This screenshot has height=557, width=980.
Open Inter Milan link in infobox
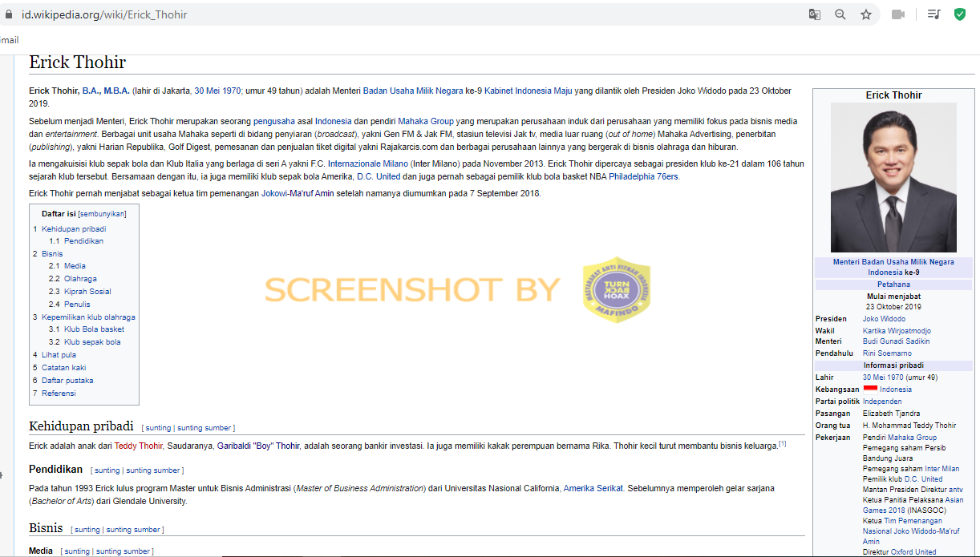[942, 468]
